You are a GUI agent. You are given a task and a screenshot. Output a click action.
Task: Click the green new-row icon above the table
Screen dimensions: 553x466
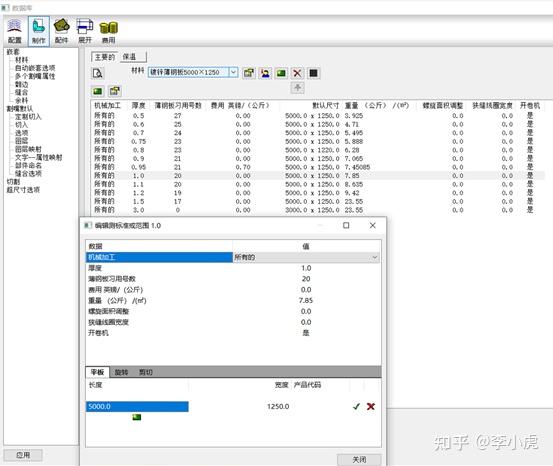(x=98, y=91)
